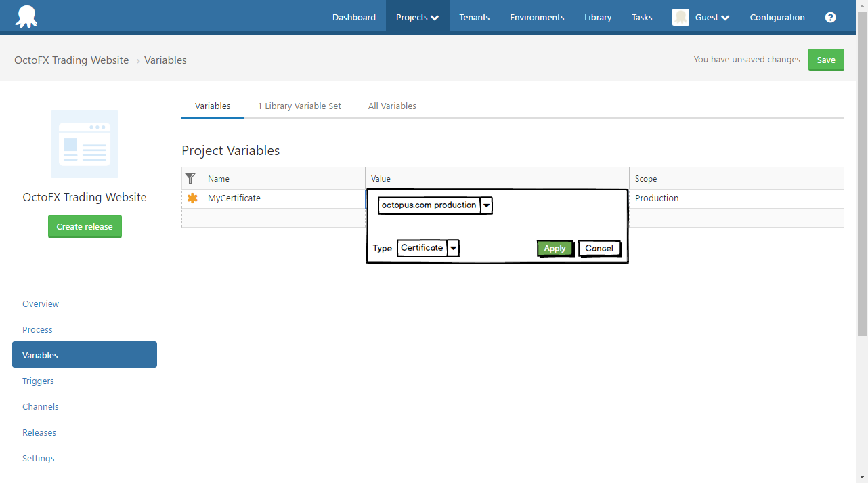Screen dimensions: 868x483
Task: Click the Guest avatar picture
Action: pos(680,17)
